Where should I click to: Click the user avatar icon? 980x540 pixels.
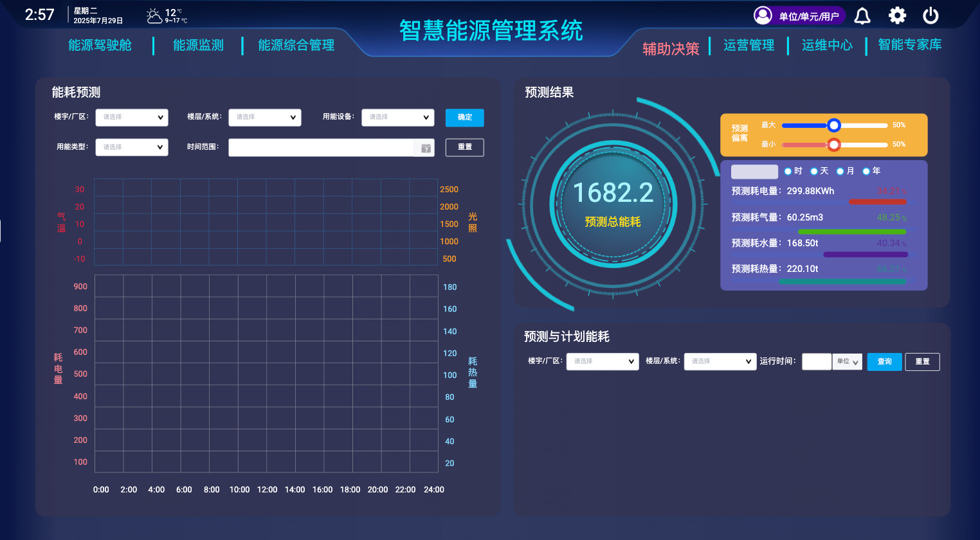click(763, 15)
